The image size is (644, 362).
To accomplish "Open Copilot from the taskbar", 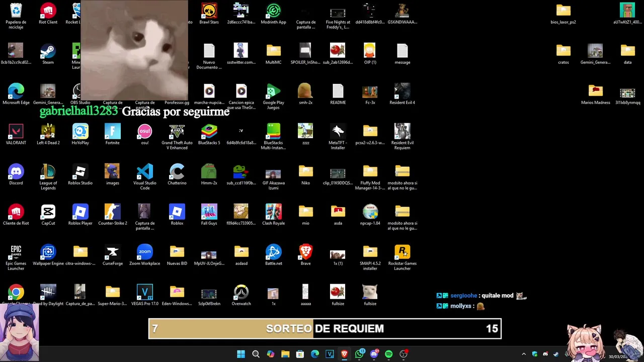I will 271,354.
